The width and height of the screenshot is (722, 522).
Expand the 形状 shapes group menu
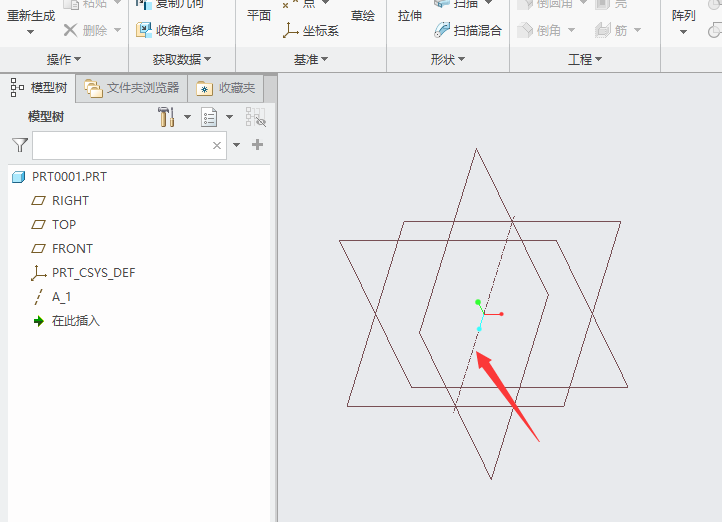pyautogui.click(x=448, y=59)
